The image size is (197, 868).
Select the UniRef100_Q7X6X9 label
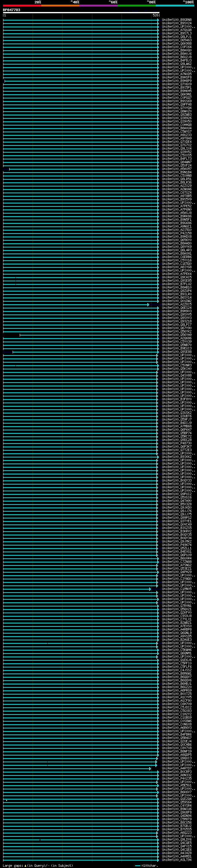coord(177,84)
